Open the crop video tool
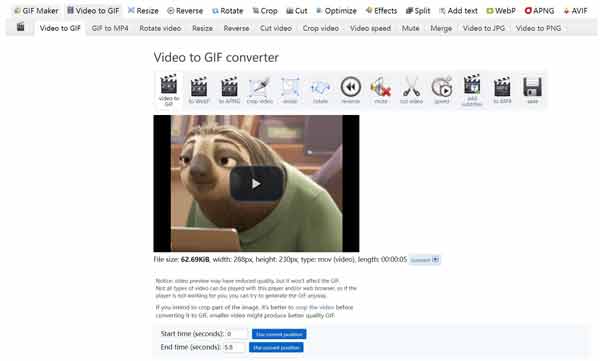 click(x=259, y=90)
